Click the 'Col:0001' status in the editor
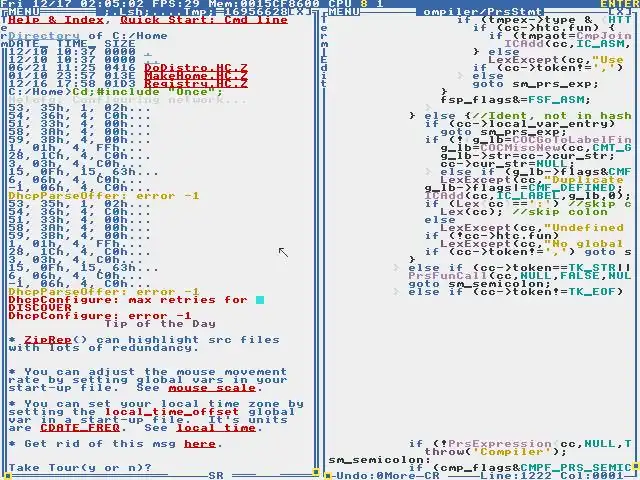Screen dimensions: 640x480 (592, 476)
